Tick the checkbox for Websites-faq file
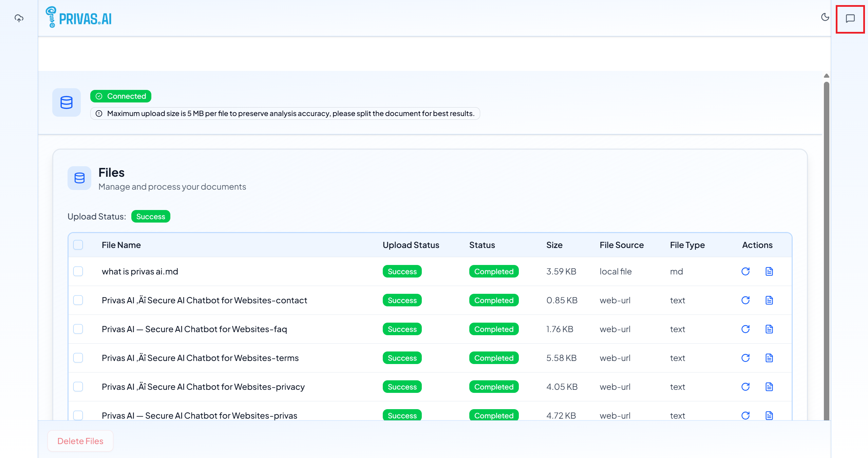 78,329
